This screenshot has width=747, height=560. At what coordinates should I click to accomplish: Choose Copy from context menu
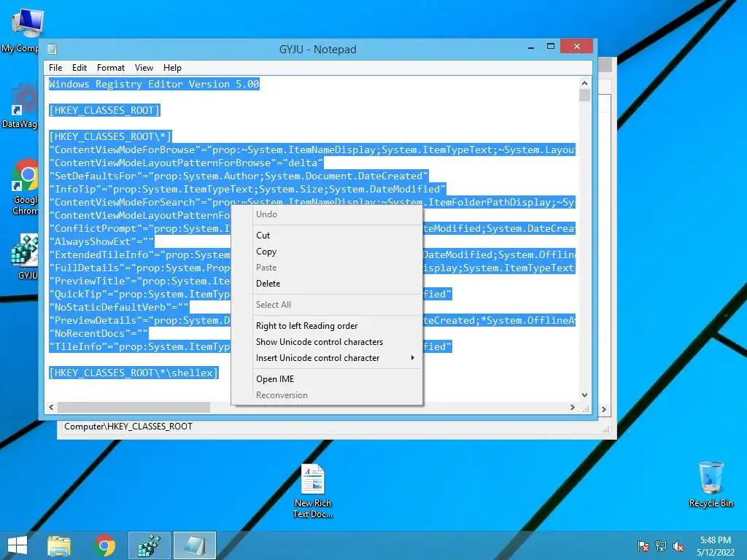tap(327, 252)
